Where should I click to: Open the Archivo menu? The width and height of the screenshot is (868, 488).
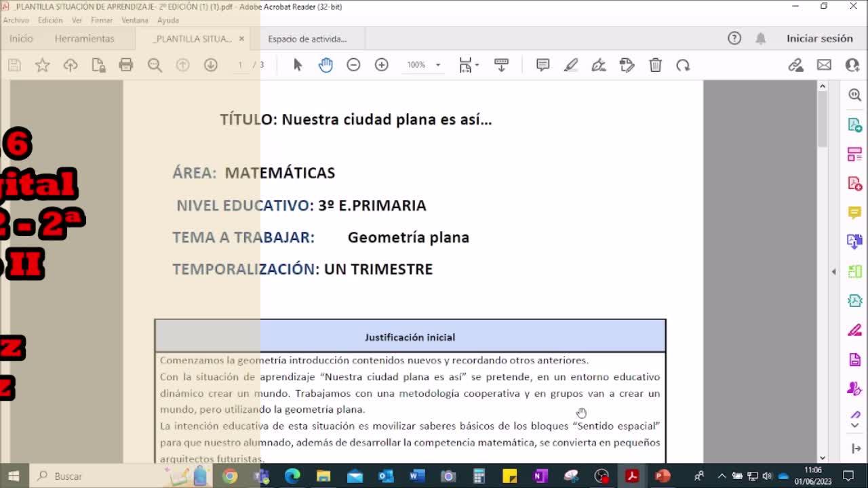(16, 20)
